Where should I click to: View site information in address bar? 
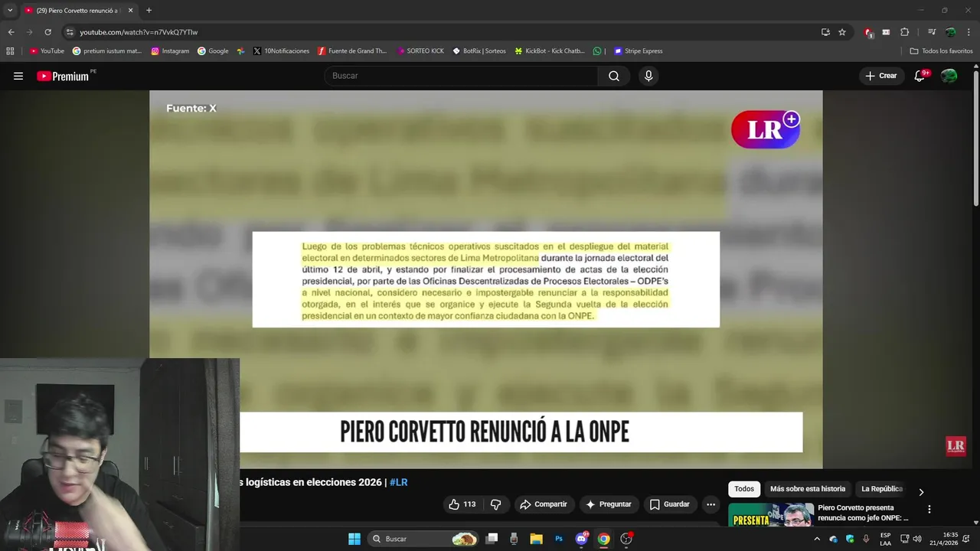pyautogui.click(x=70, y=32)
